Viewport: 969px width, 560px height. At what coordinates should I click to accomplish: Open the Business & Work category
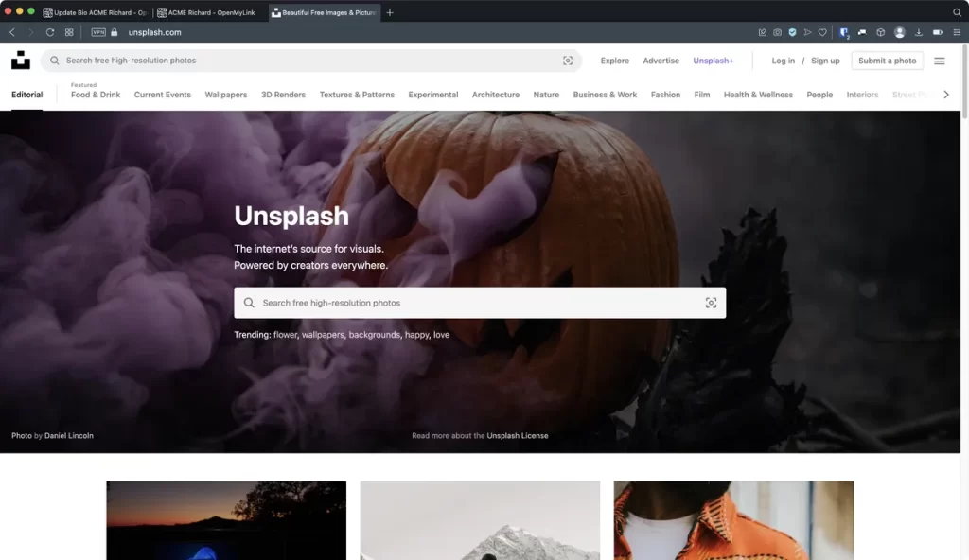(x=605, y=95)
